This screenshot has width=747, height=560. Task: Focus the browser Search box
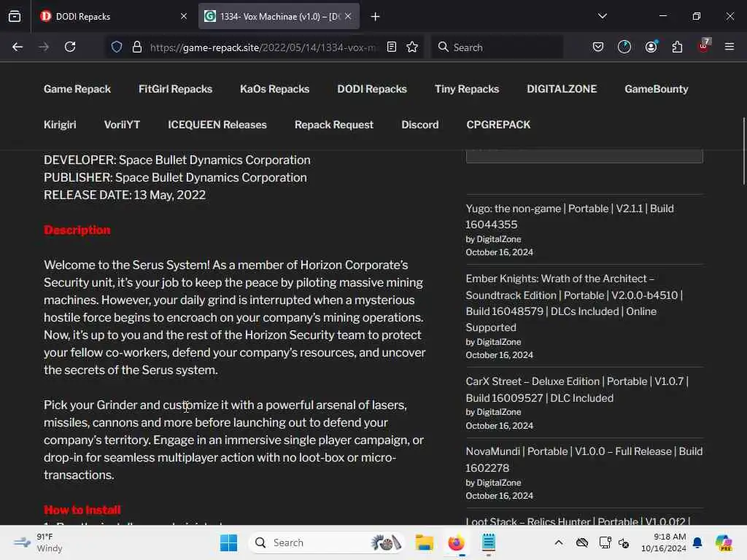(x=497, y=47)
